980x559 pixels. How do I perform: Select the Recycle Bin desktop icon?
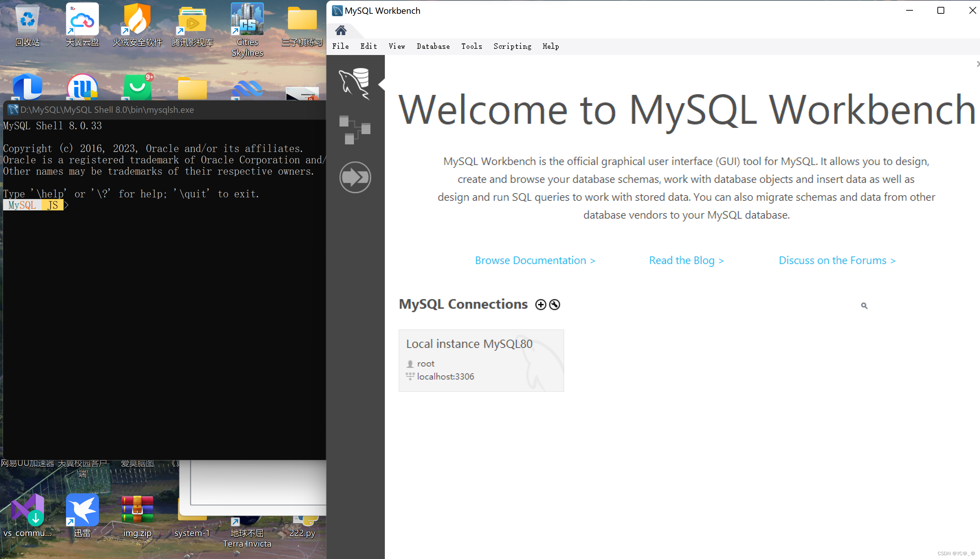tap(27, 25)
